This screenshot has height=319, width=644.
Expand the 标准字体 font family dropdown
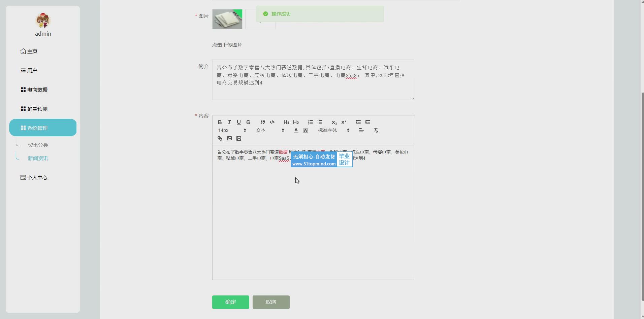coord(333,130)
